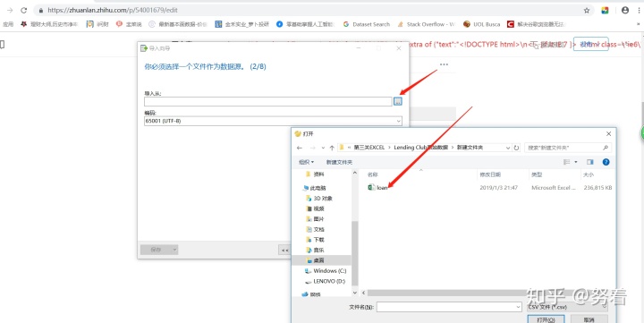Bookmark this page with the star icon
Image resolution: width=644 pixels, height=323 pixels.
tap(587, 10)
